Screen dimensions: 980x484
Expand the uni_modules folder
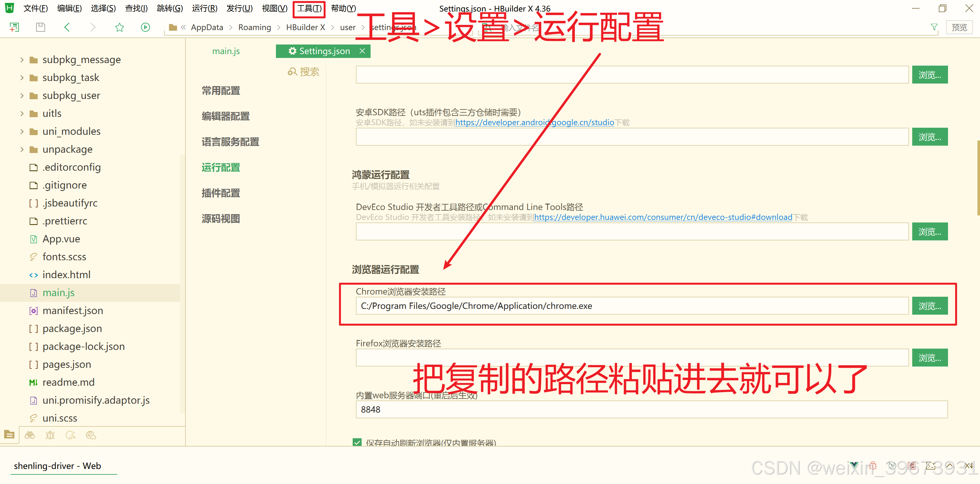point(22,131)
